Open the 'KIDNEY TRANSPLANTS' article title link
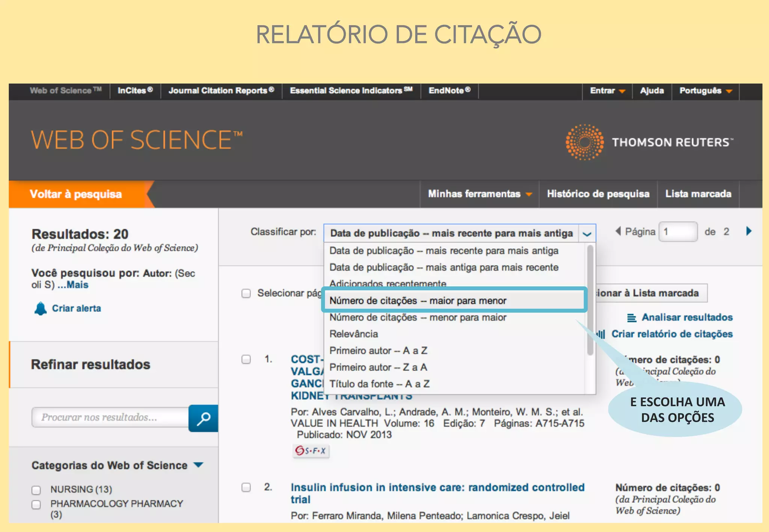Viewport: 769px width, 532px height. click(351, 397)
